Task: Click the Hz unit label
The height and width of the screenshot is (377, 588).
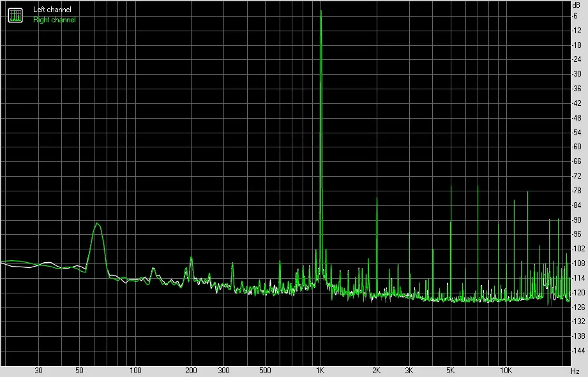Action: pos(575,371)
